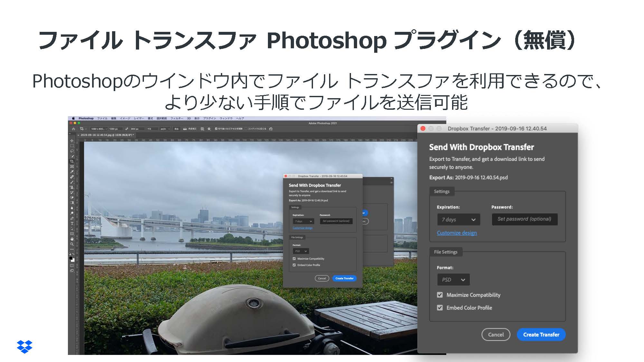Open the ウィンドウ menu
This screenshot has height=362, width=644.
tap(226, 118)
